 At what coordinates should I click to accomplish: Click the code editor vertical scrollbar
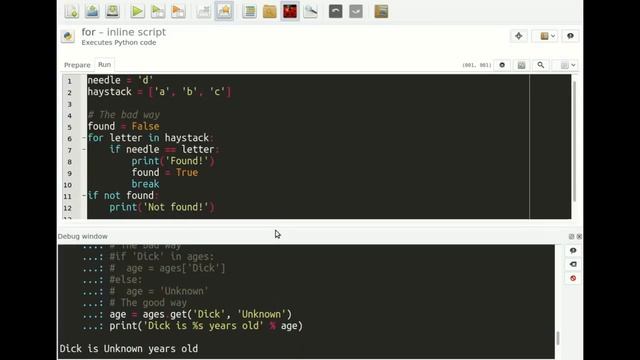coord(574,141)
